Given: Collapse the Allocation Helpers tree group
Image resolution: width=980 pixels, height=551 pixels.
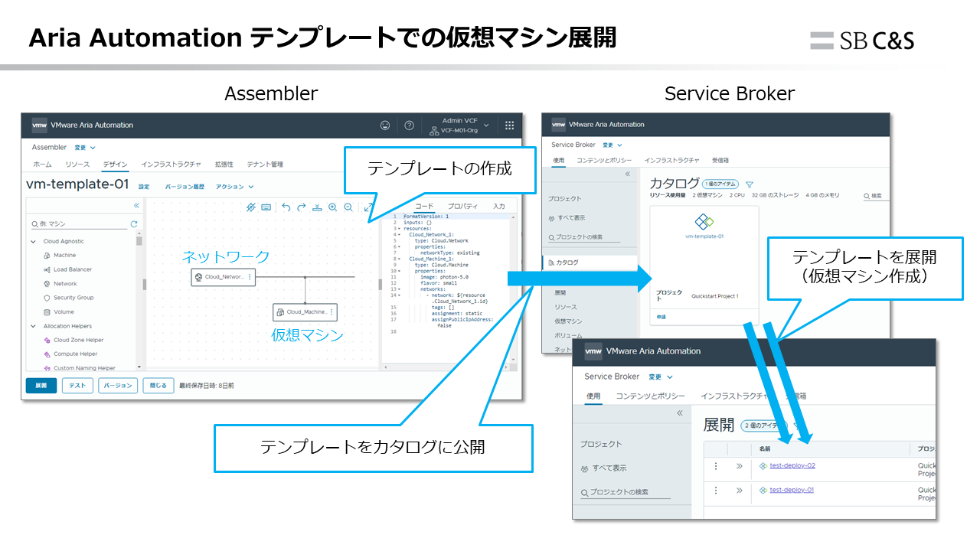Looking at the screenshot, I should click(34, 326).
